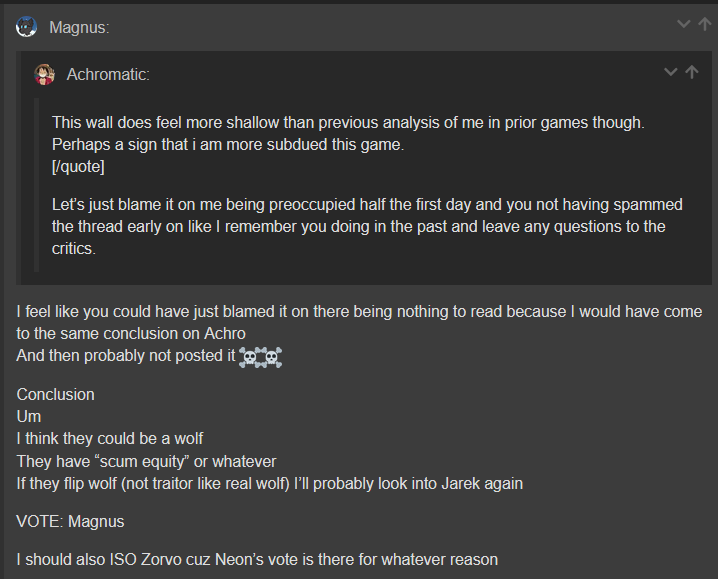This screenshot has width=718, height=579.
Task: Click the "Conclusion" heading line
Action: point(55,394)
